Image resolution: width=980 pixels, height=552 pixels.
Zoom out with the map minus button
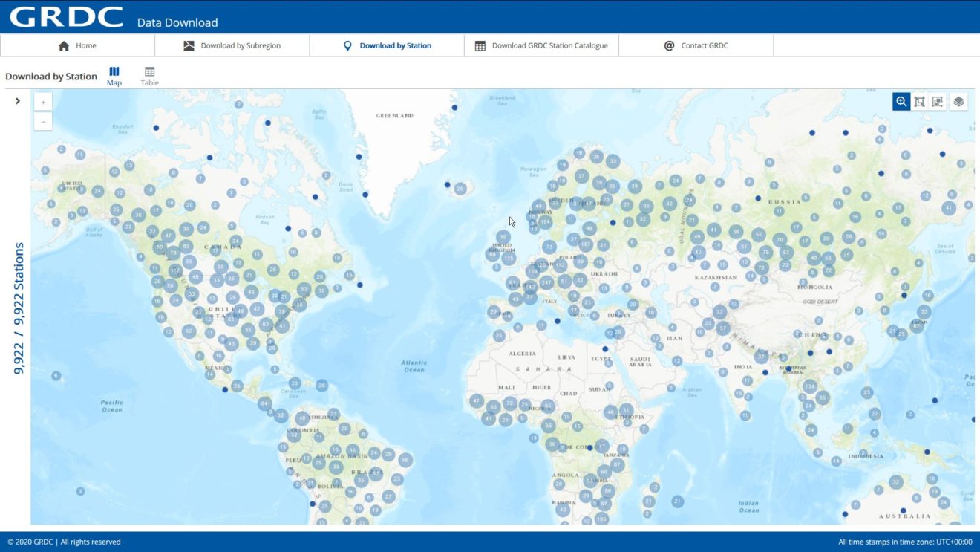tap(43, 121)
